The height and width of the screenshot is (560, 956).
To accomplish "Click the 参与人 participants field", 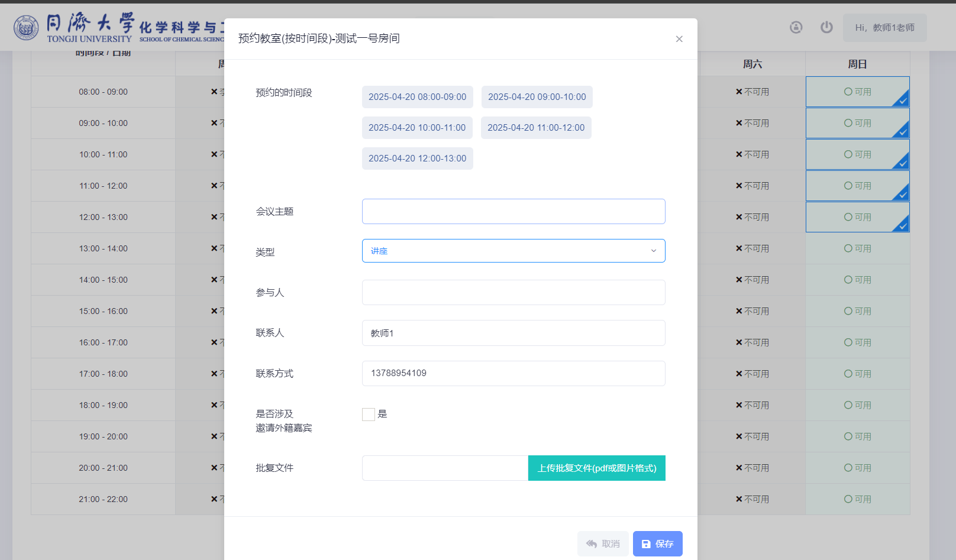I will tap(513, 293).
